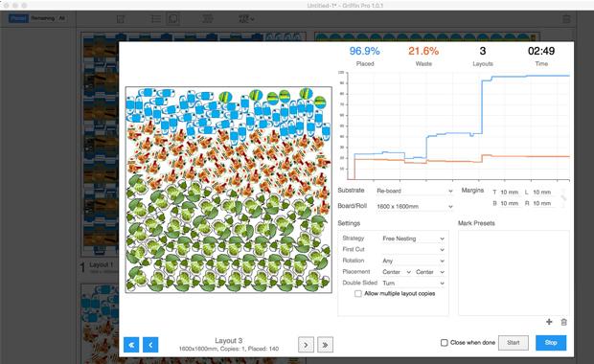This screenshot has width=594, height=364.
Task: Check Close when done
Action: 444,342
